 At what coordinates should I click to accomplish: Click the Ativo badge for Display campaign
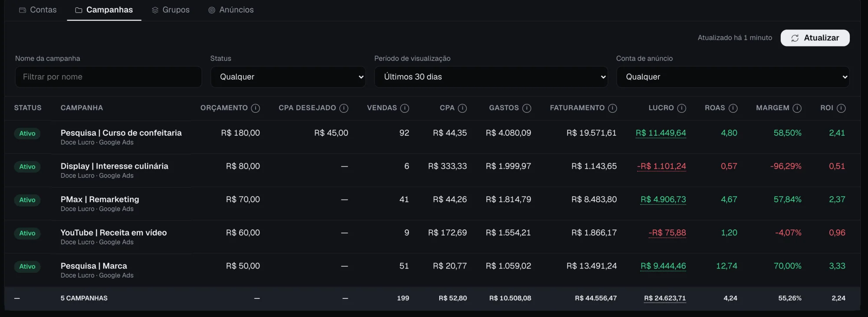pyautogui.click(x=27, y=167)
